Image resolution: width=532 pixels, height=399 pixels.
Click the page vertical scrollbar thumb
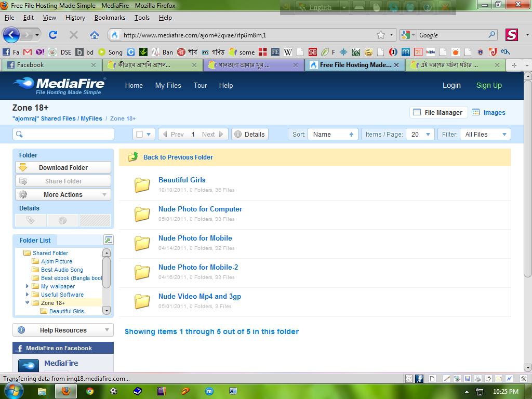(x=527, y=179)
